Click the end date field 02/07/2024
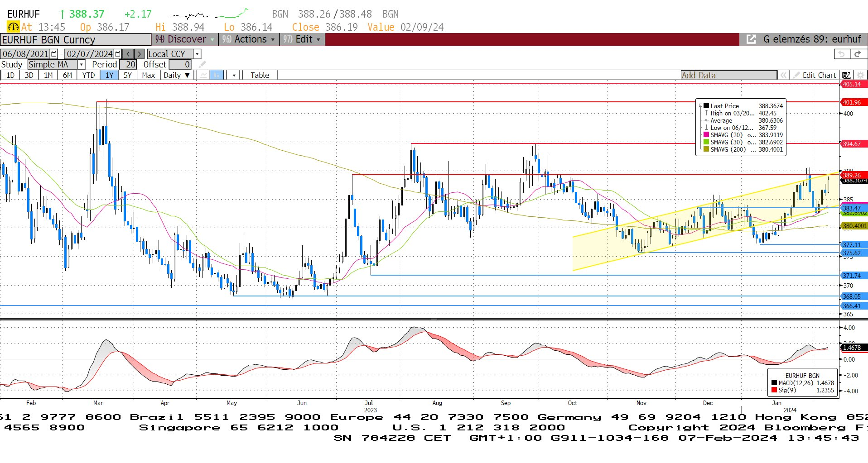Screen dimensions: 868x463 coord(90,54)
